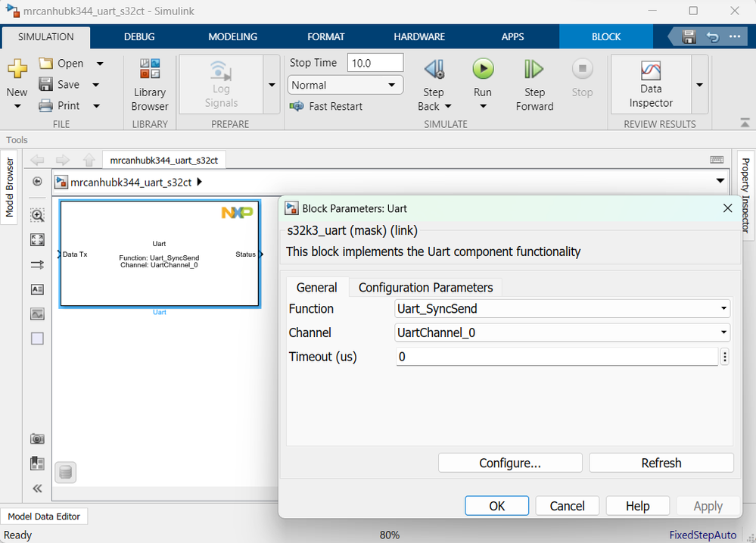Viewport: 756px width, 543px height.
Task: Switch to the MODELING tab
Action: pyautogui.click(x=232, y=36)
